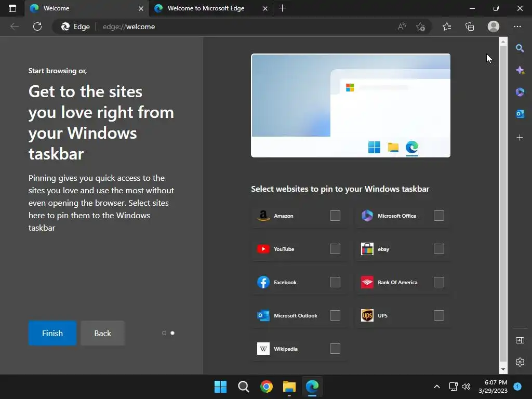Click the UPS site logo
Screen dimensions: 532x399
tap(367, 315)
